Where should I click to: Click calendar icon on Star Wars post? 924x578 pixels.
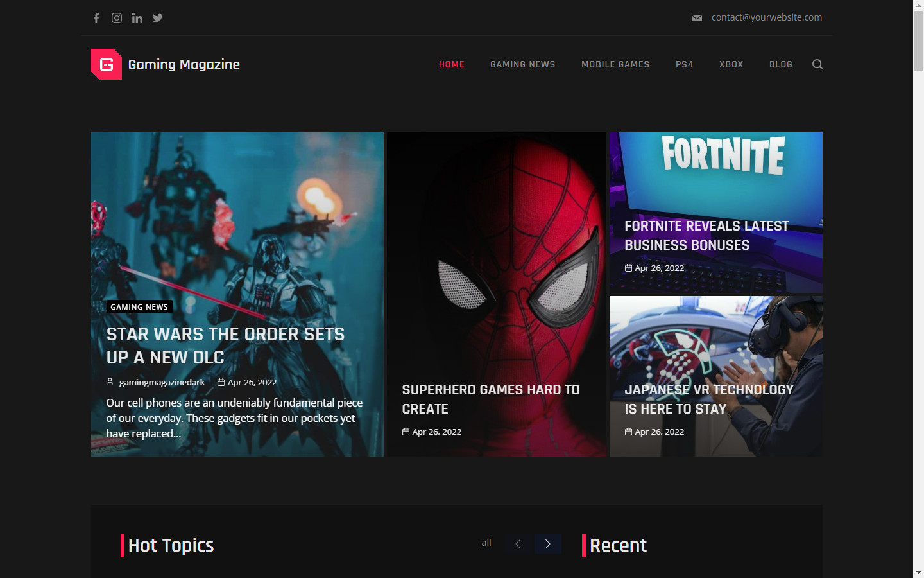click(221, 382)
